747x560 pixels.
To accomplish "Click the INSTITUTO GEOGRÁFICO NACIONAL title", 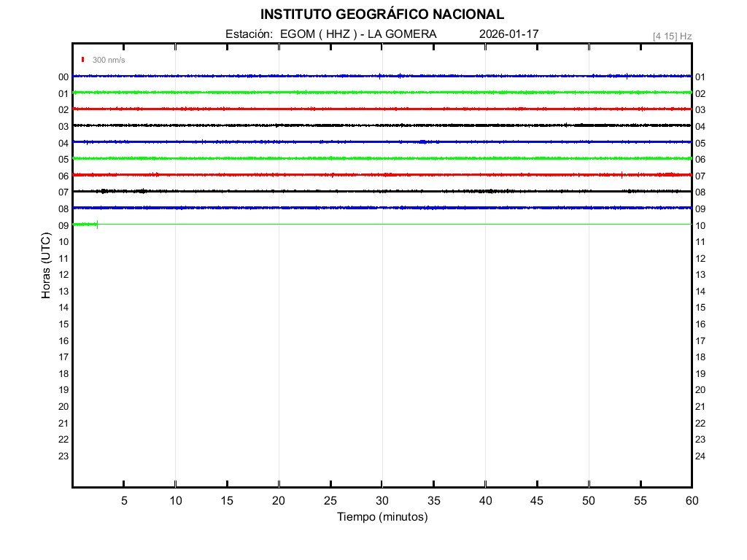I will click(382, 15).
